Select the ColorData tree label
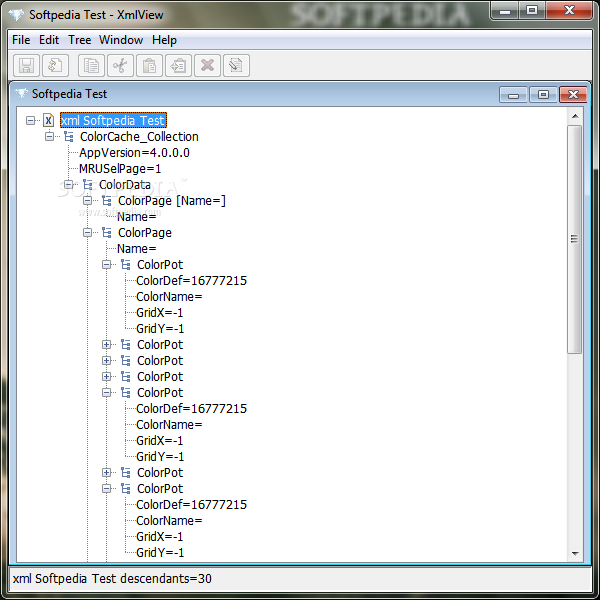The image size is (600, 600). point(125,185)
